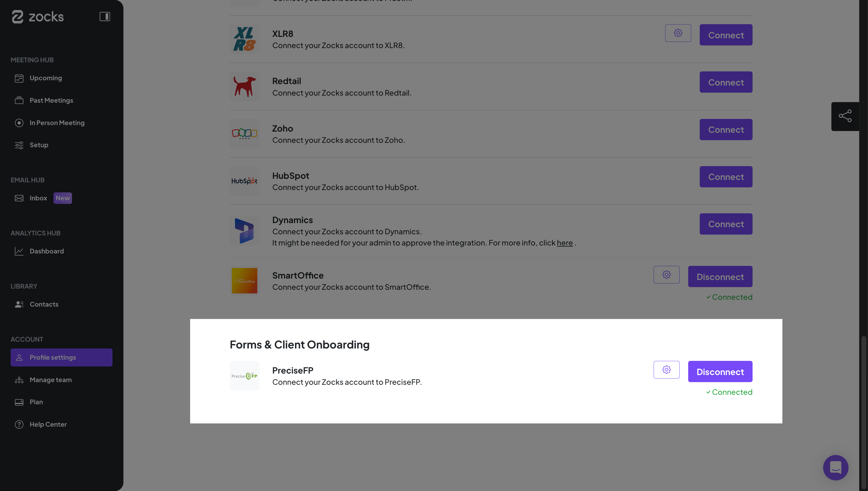Screen dimensions: 868x491
Task: Open the chat support bubble
Action: pyautogui.click(x=835, y=467)
